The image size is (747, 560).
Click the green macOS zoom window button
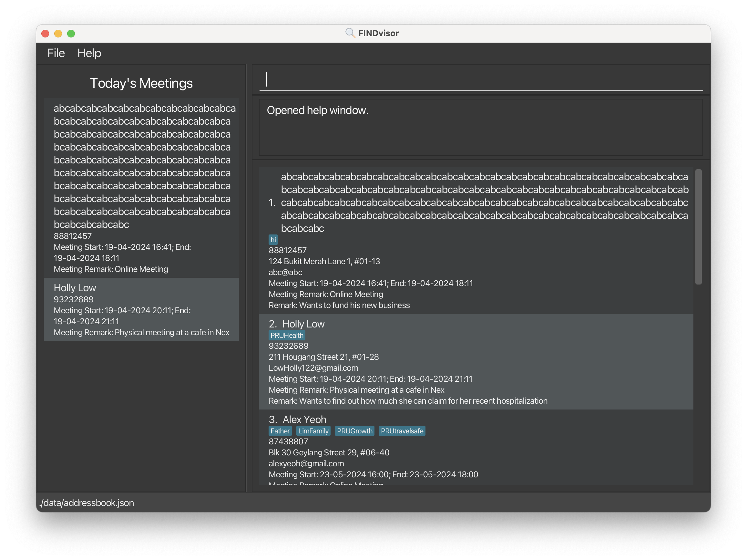click(x=71, y=34)
